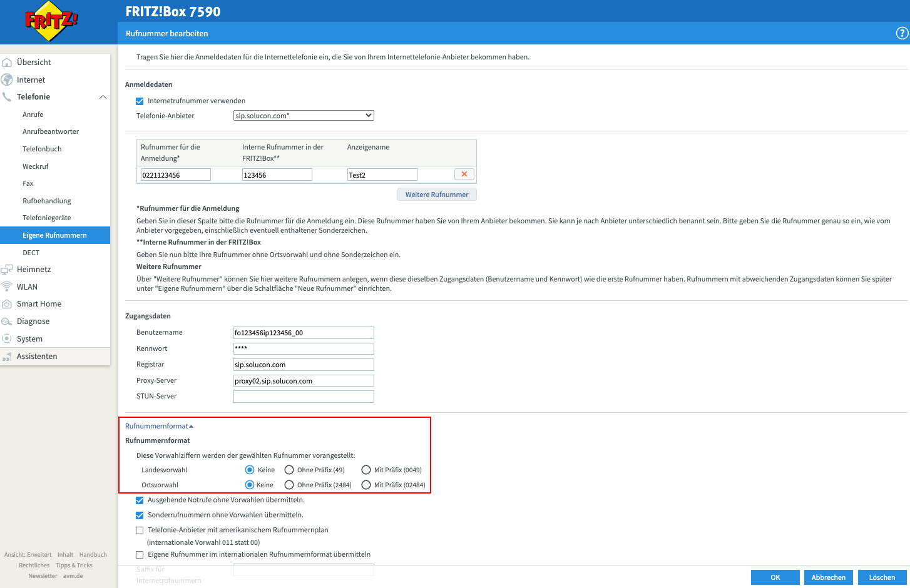Viewport: 910px width, 588px height.
Task: Click the empty STUN-Server field
Action: point(304,397)
